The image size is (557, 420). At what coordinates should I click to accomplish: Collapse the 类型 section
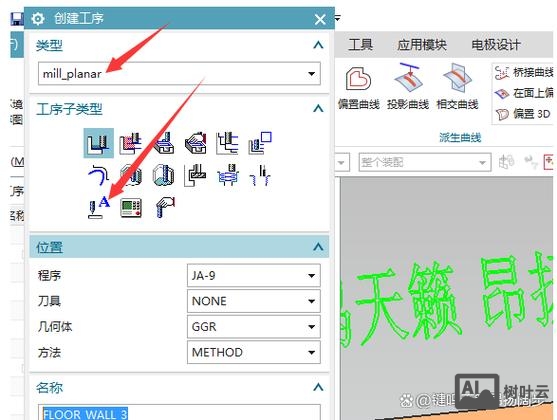pyautogui.click(x=318, y=45)
